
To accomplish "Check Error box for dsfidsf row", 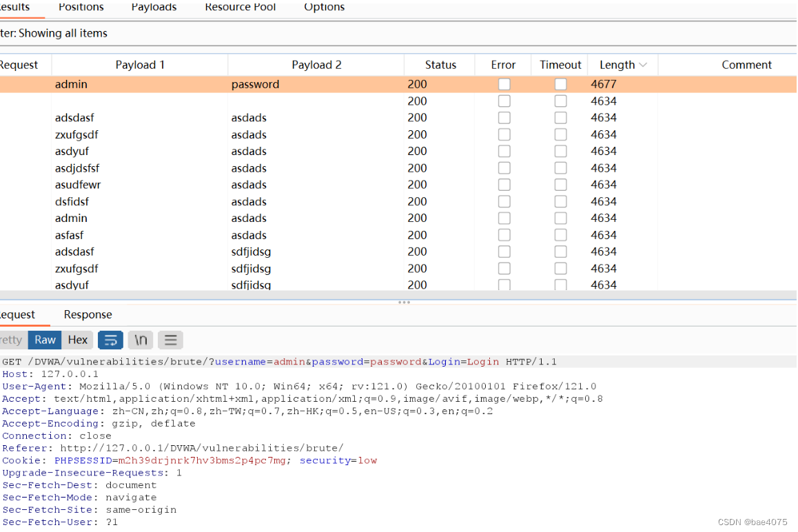I will (x=504, y=202).
